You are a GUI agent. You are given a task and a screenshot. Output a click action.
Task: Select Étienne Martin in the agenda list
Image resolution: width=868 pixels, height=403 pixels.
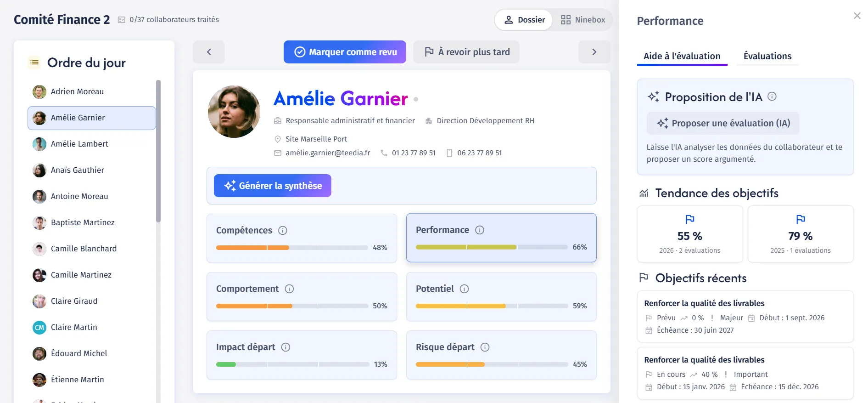(92, 380)
